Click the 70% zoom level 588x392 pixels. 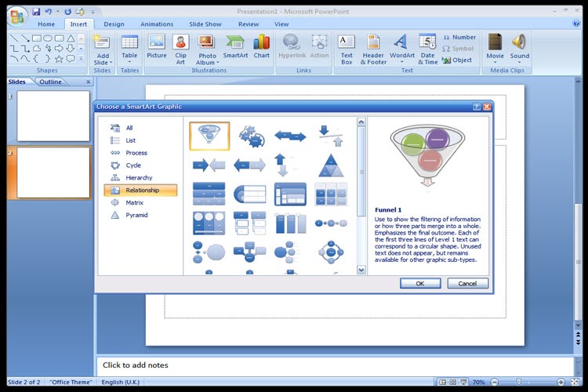pyautogui.click(x=478, y=382)
